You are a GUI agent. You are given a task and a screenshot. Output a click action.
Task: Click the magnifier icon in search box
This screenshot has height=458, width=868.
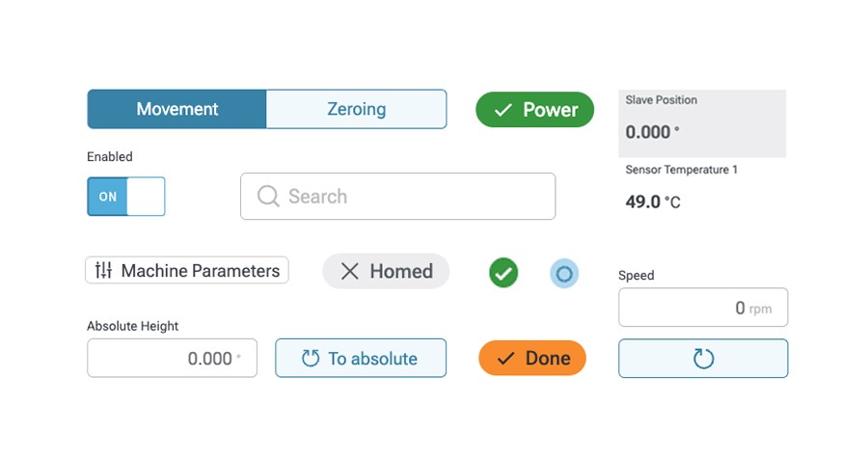point(268,197)
